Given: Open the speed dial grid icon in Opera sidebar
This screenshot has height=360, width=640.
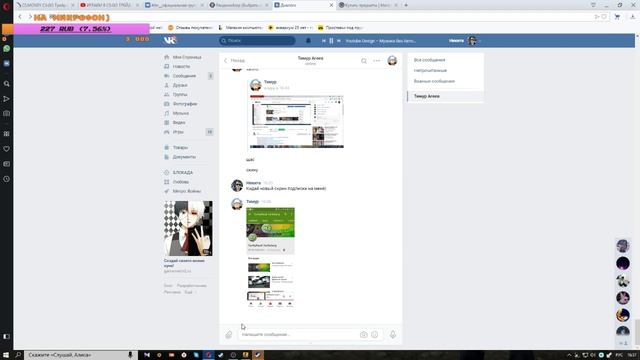Looking at the screenshot, I should coord(7,134).
